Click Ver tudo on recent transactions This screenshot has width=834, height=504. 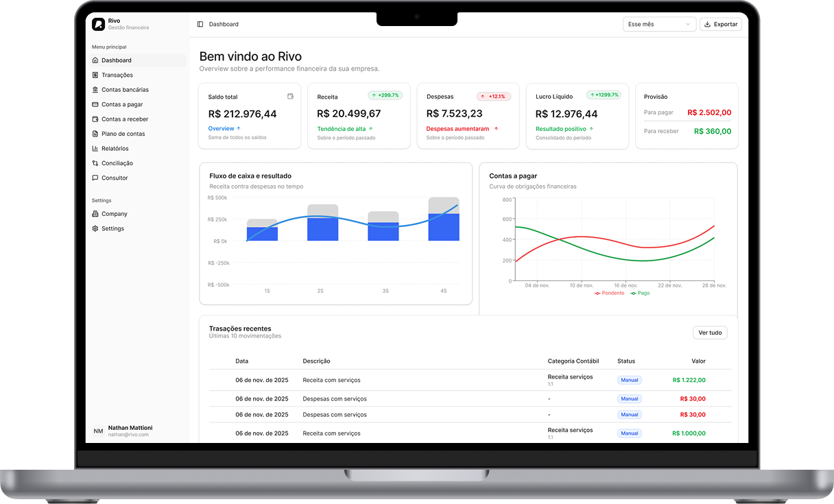tap(710, 332)
